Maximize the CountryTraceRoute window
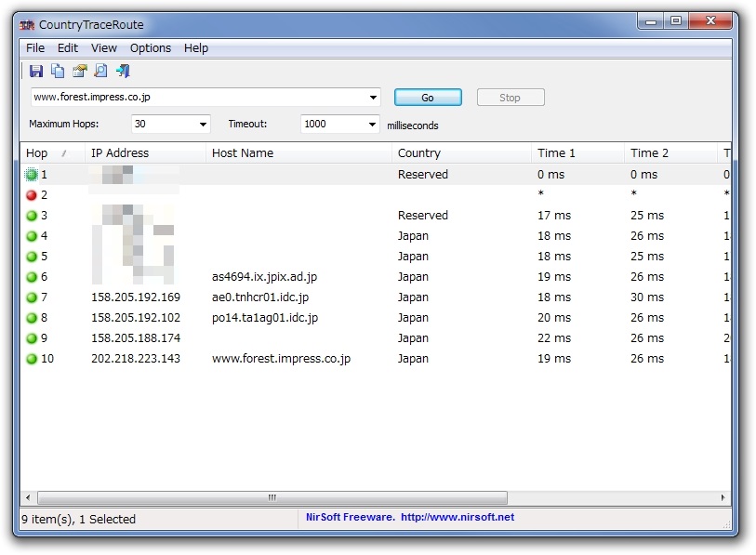The width and height of the screenshot is (756, 555). click(x=676, y=21)
